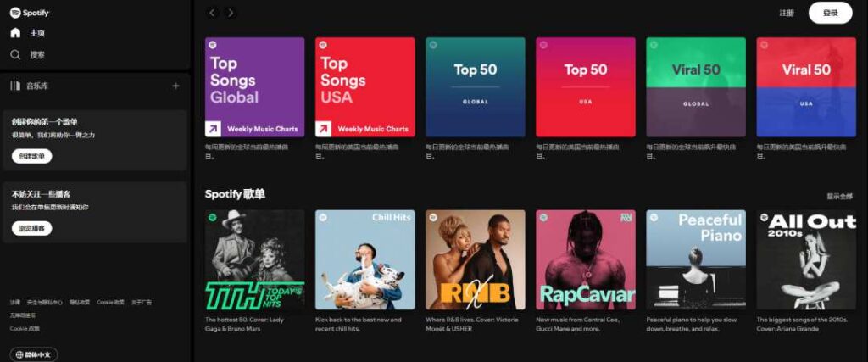
Task: Click the 创建歌单 button
Action: pyautogui.click(x=31, y=156)
